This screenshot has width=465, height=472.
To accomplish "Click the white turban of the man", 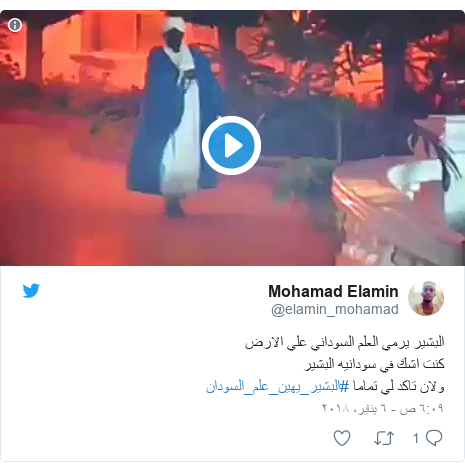I will coord(174,24).
